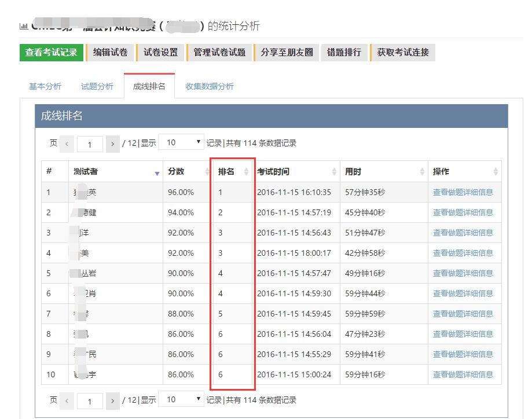Click duration 57分钟35秒
This screenshot has height=419, width=532.
coord(365,192)
